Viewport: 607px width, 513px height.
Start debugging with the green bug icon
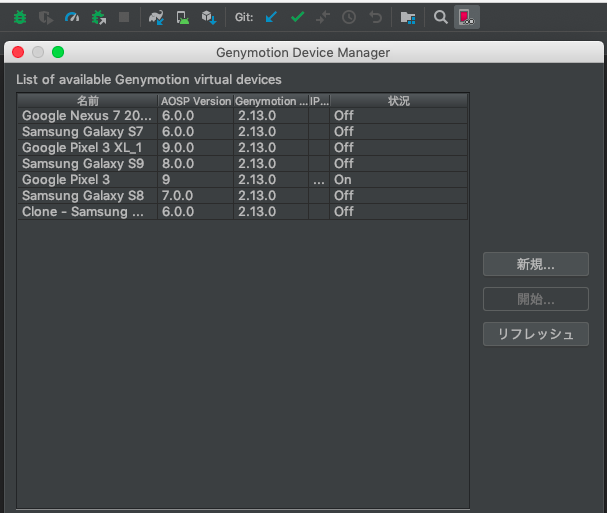(20, 17)
